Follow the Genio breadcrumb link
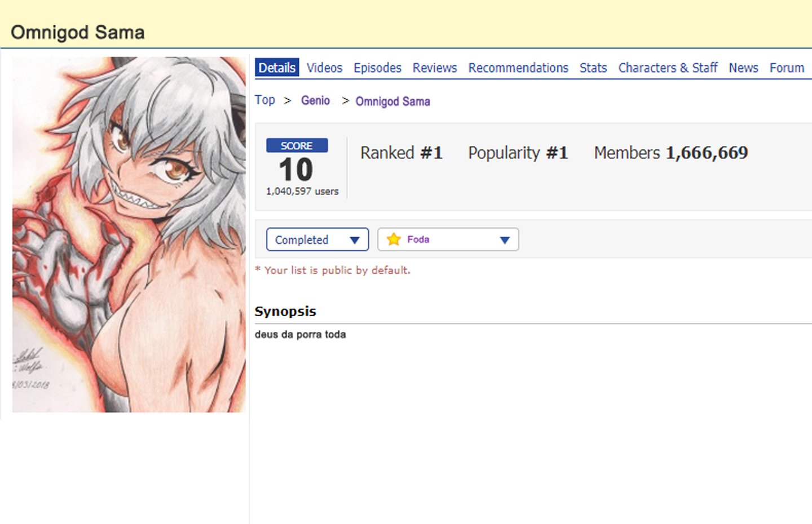Image resolution: width=812 pixels, height=524 pixels. click(315, 100)
